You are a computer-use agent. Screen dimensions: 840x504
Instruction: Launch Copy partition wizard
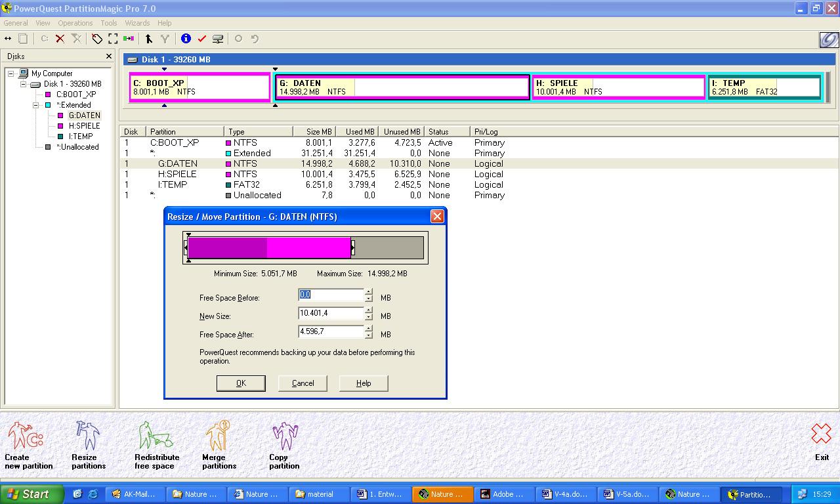[x=284, y=445]
